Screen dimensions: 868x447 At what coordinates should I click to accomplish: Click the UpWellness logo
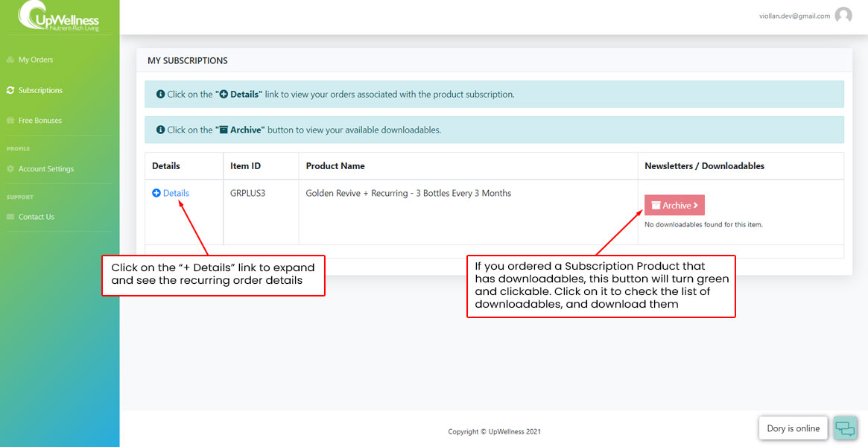point(59,16)
